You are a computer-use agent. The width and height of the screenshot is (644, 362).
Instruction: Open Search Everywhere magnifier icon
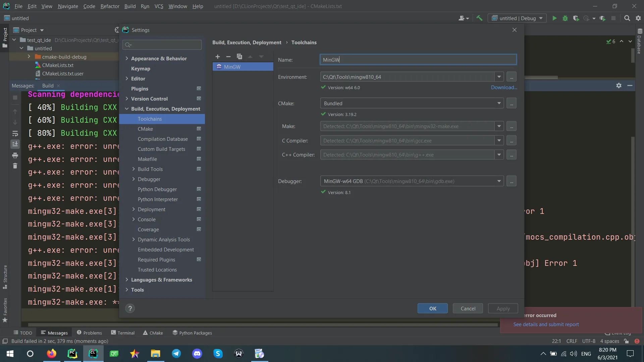(x=627, y=18)
